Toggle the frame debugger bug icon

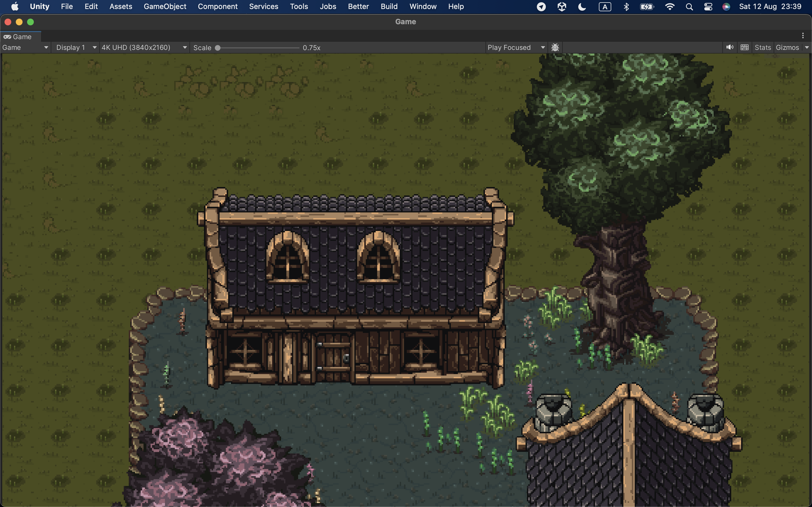point(555,47)
